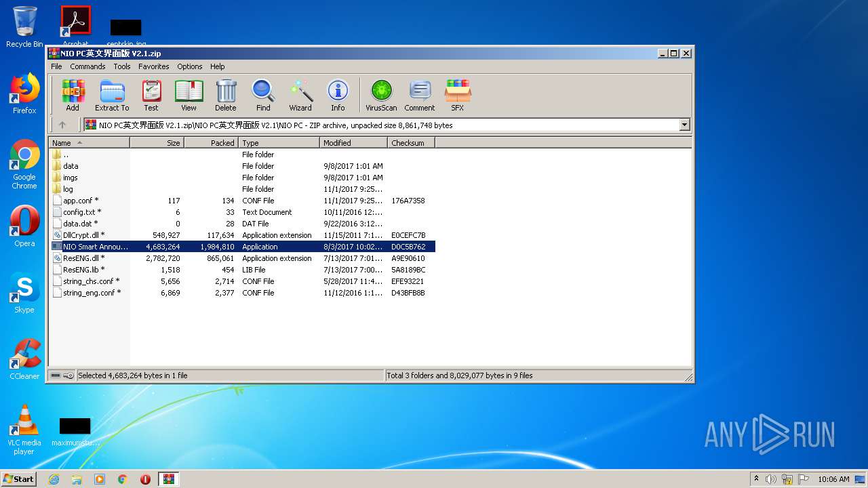
Task: Click the archive path input field
Action: pyautogui.click(x=387, y=125)
